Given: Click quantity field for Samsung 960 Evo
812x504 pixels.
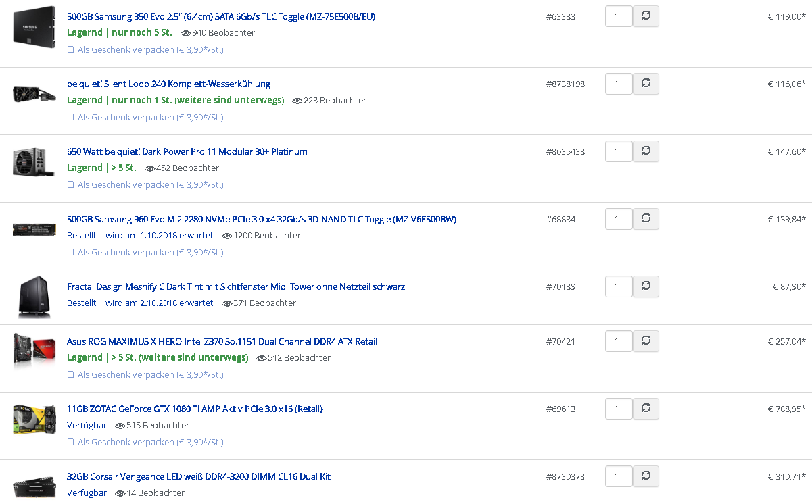Looking at the screenshot, I should [619, 219].
